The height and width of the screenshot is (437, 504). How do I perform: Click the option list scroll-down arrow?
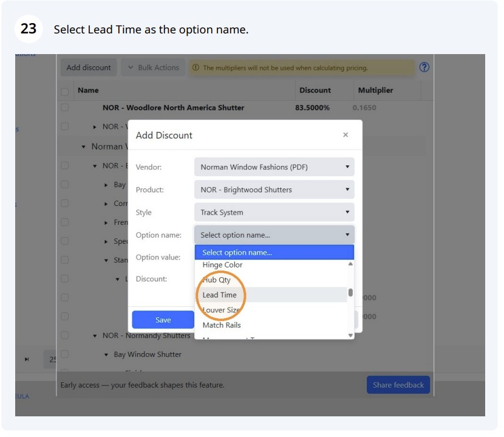pos(350,335)
